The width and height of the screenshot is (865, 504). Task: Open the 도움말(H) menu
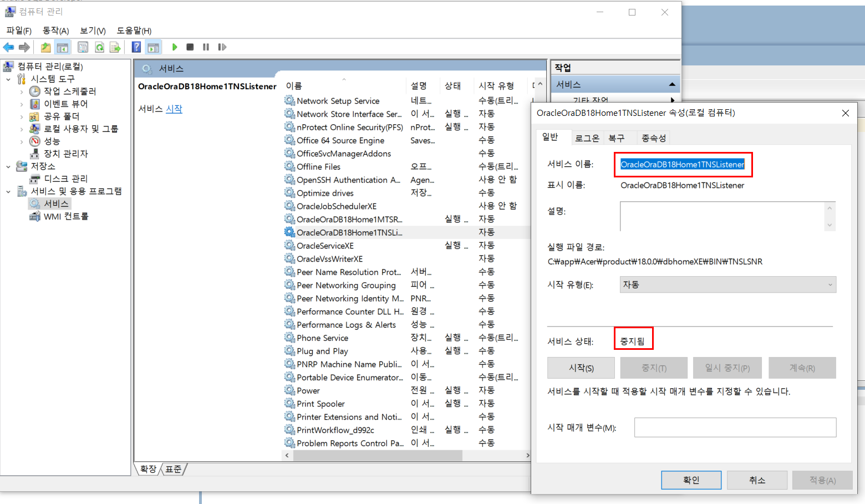point(134,30)
